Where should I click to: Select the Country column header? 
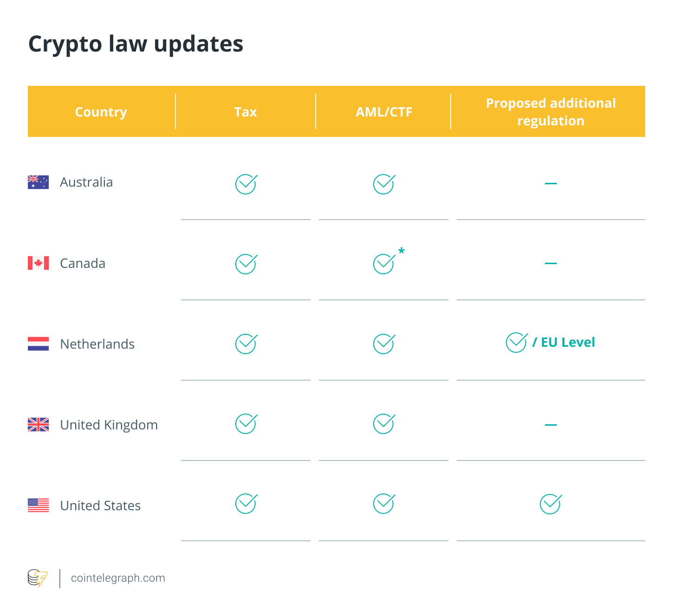pos(101,112)
